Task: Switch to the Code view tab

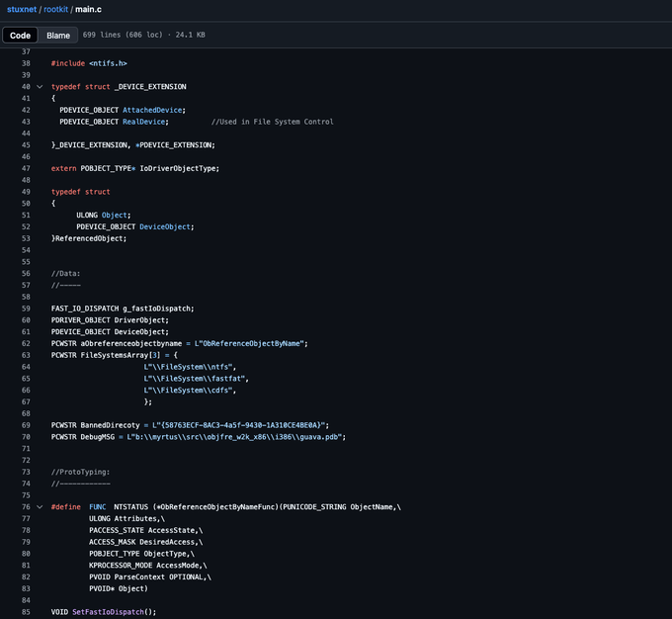Action: (20, 36)
